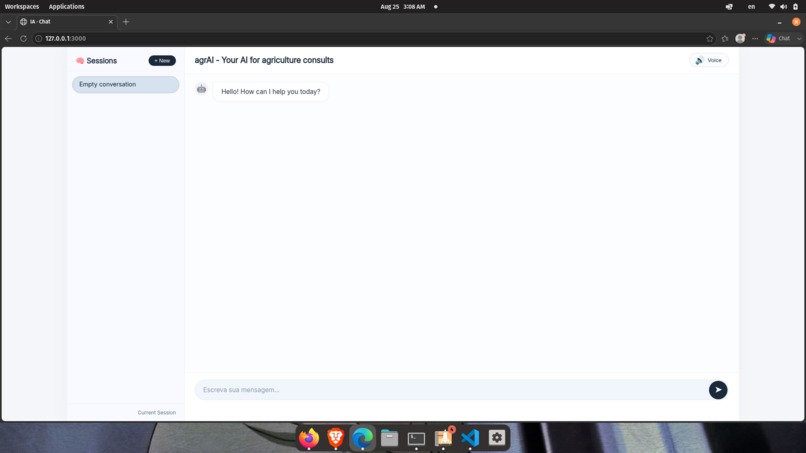Image resolution: width=806 pixels, height=453 pixels.
Task: Click the Current Session label
Action: point(157,412)
